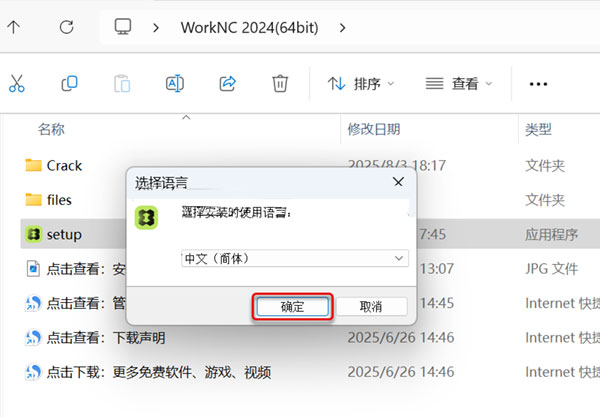Refresh the current folder

coord(67,27)
